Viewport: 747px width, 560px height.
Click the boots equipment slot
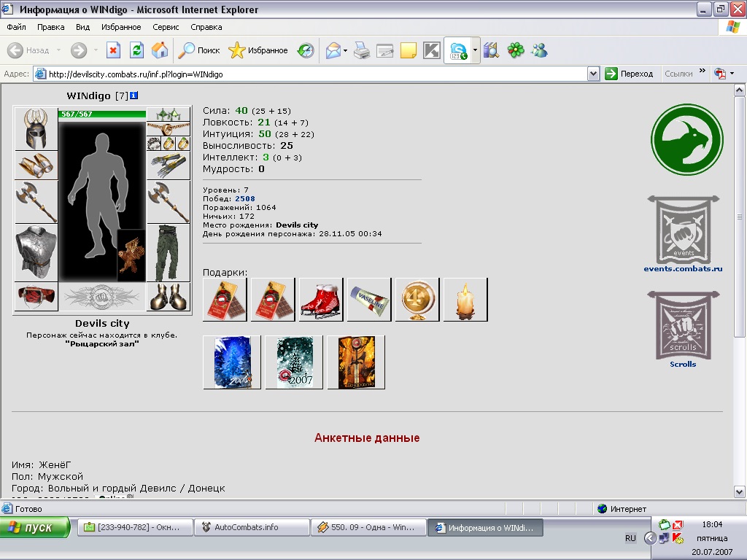pos(169,296)
